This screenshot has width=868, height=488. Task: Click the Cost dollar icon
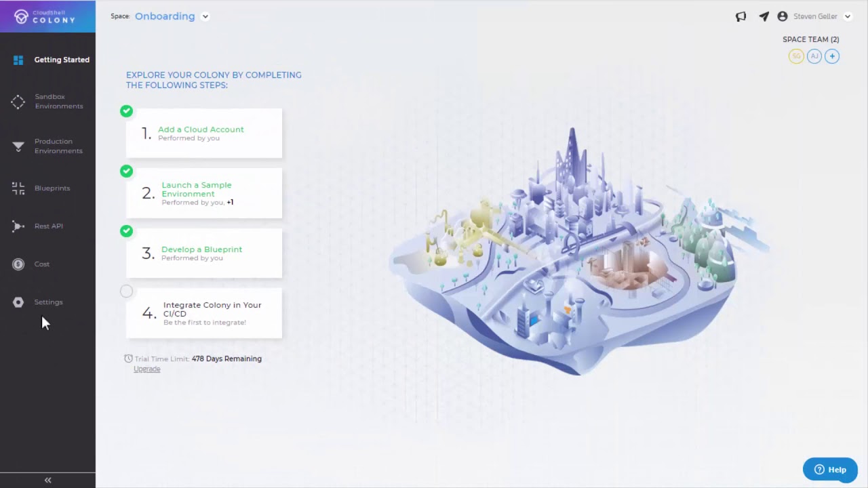click(18, 264)
